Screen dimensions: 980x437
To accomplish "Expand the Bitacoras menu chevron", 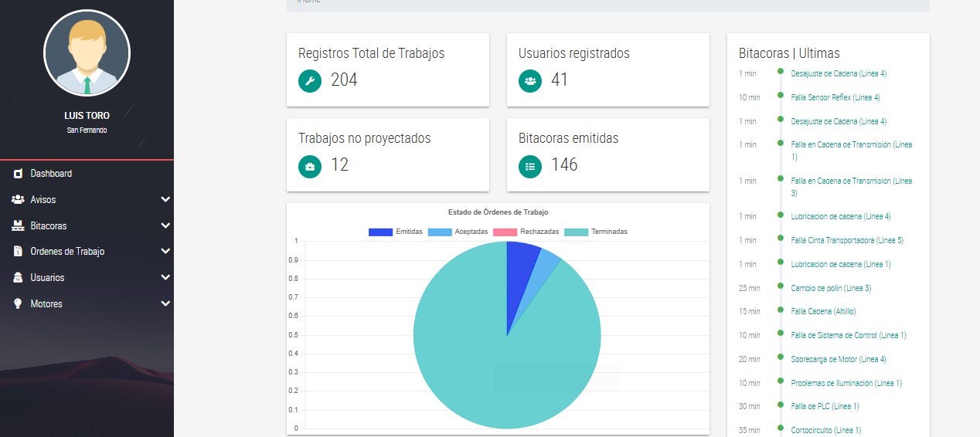I will 165,226.
